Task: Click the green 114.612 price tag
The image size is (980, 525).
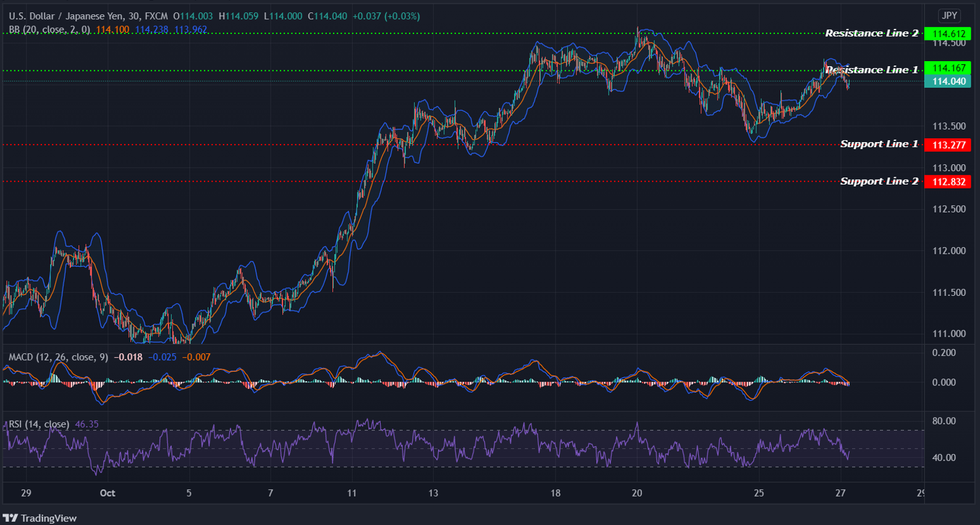Action: pos(948,34)
